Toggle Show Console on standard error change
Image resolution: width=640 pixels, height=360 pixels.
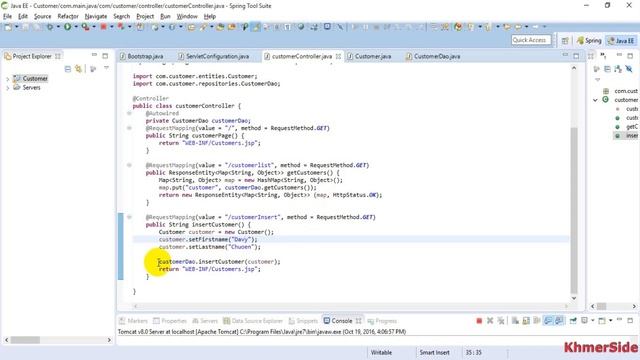[559, 321]
